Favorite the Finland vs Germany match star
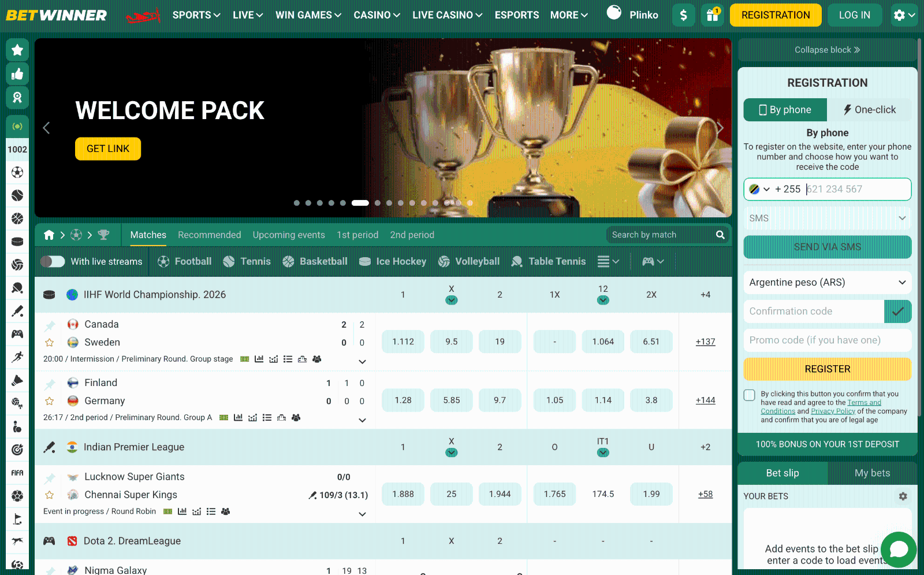 (50, 401)
